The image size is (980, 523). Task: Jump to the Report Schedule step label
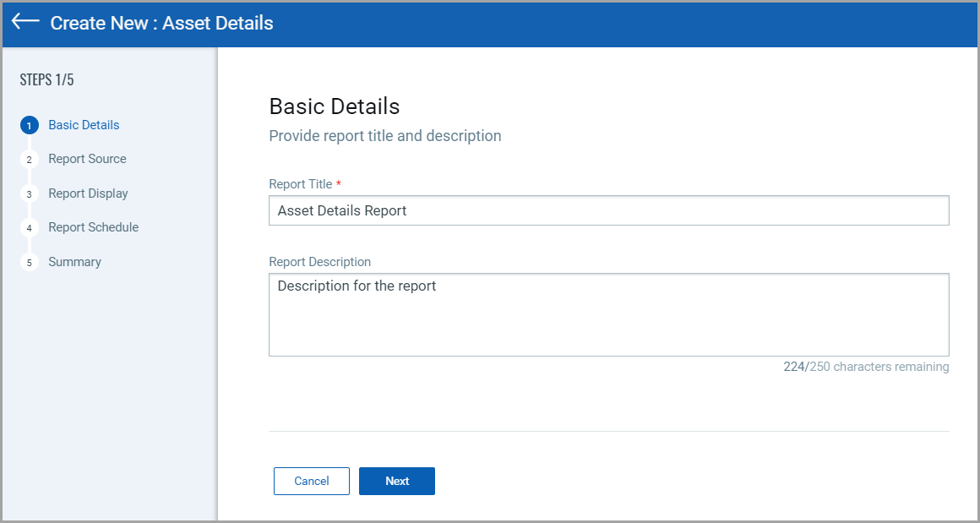[93, 227]
